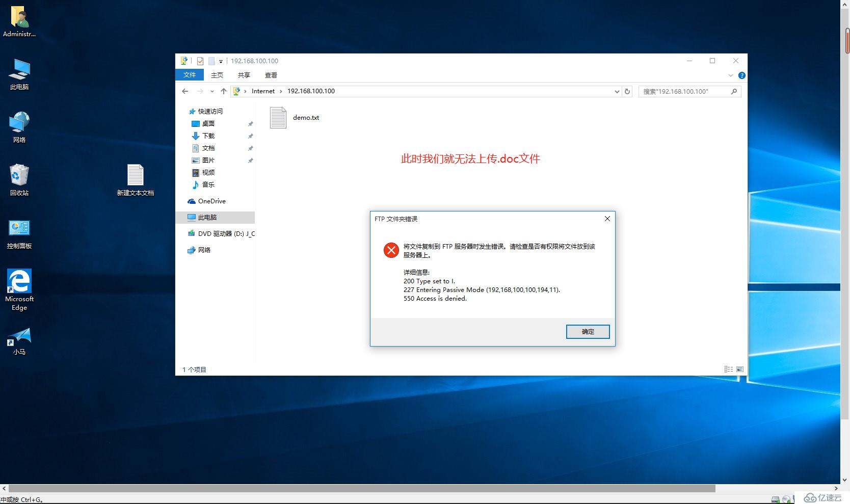Screen dimensions: 850x504
Task: Open the Administrator folder desktop icon
Action: coord(19,22)
